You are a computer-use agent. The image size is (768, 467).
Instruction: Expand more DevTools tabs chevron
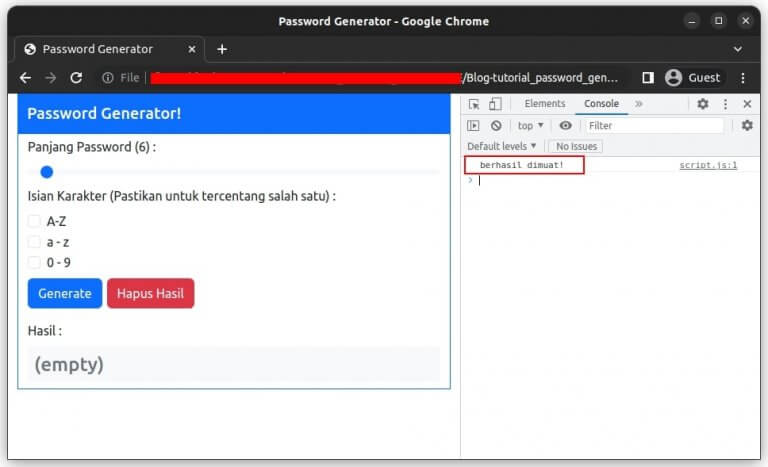(x=639, y=104)
